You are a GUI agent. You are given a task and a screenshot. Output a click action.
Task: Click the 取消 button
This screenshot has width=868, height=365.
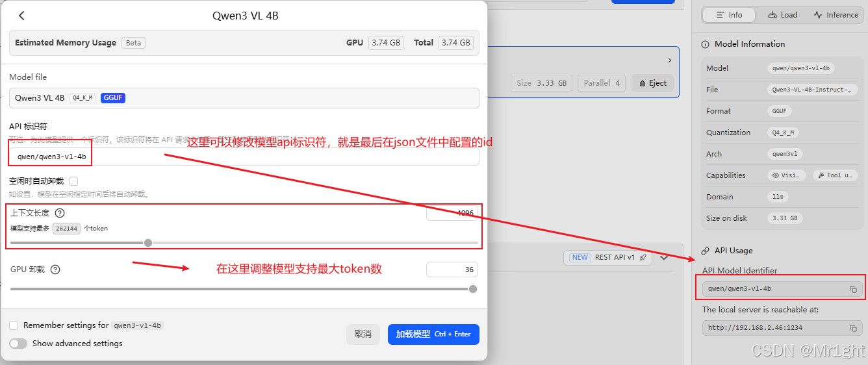pos(363,334)
